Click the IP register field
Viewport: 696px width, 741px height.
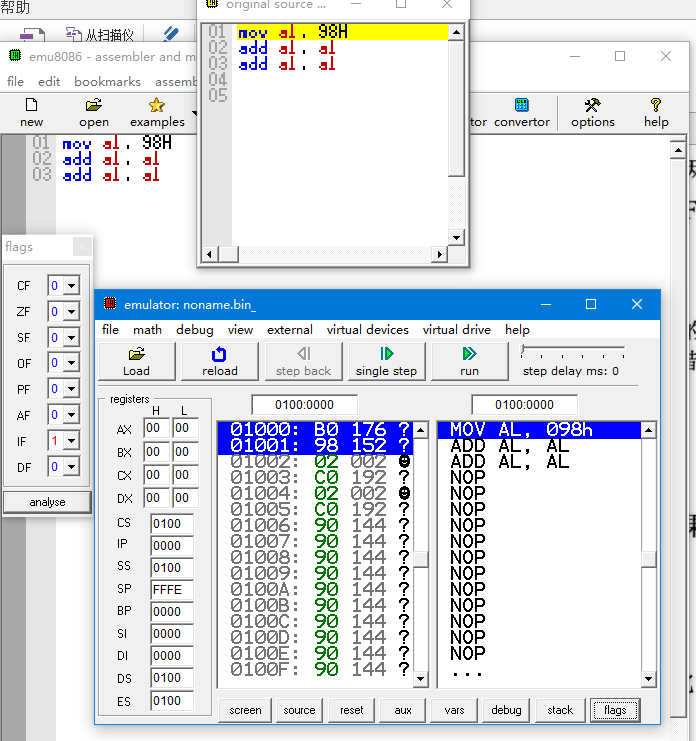[x=172, y=545]
